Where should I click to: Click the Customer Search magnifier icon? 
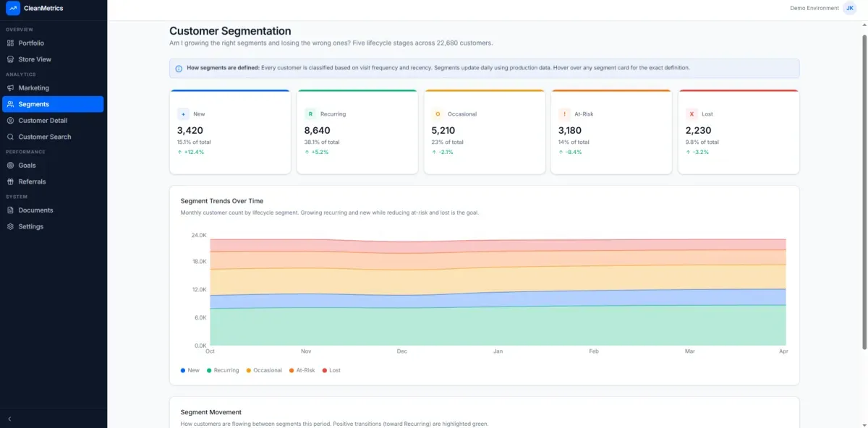[x=11, y=137]
